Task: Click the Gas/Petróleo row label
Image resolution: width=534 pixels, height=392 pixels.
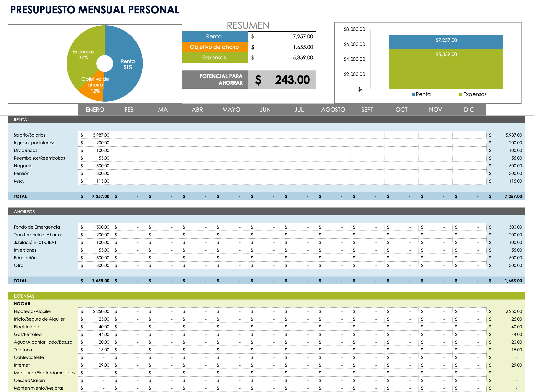Action: coord(28,334)
